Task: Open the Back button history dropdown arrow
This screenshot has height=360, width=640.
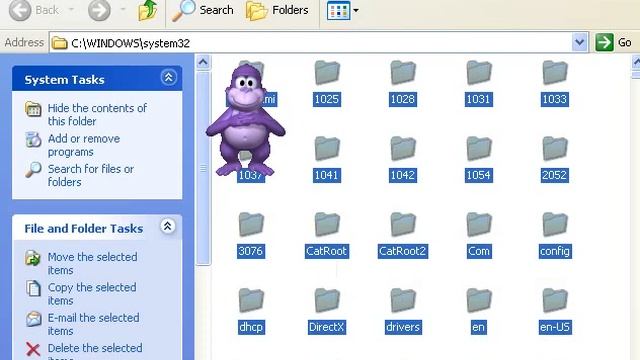Action: pos(71,9)
